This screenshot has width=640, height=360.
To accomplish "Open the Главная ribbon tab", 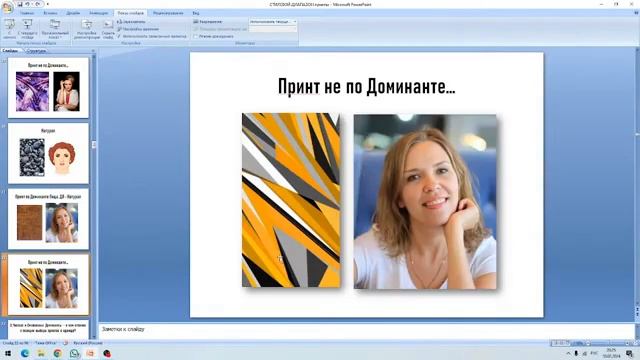I will 27,13.
